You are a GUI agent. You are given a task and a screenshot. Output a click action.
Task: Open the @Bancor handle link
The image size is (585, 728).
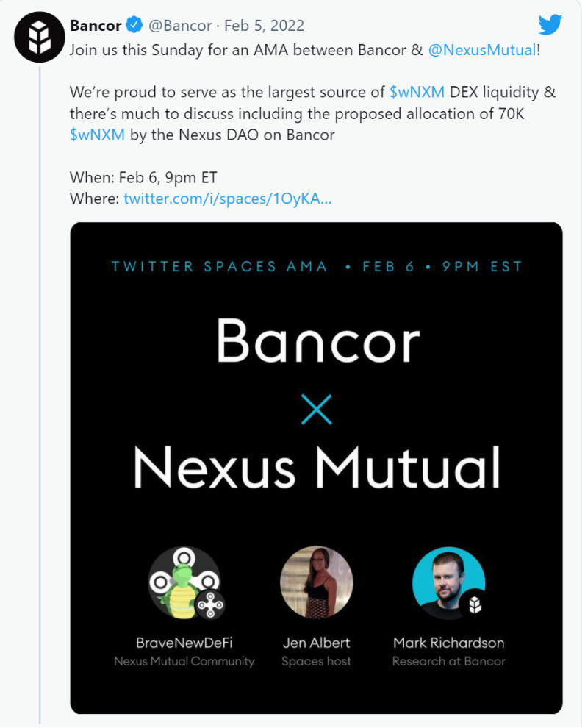180,25
